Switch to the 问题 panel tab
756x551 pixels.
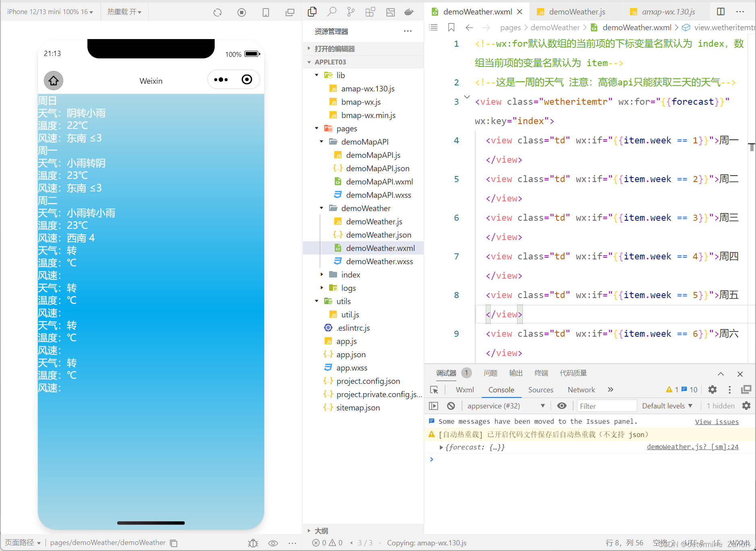[x=491, y=373]
